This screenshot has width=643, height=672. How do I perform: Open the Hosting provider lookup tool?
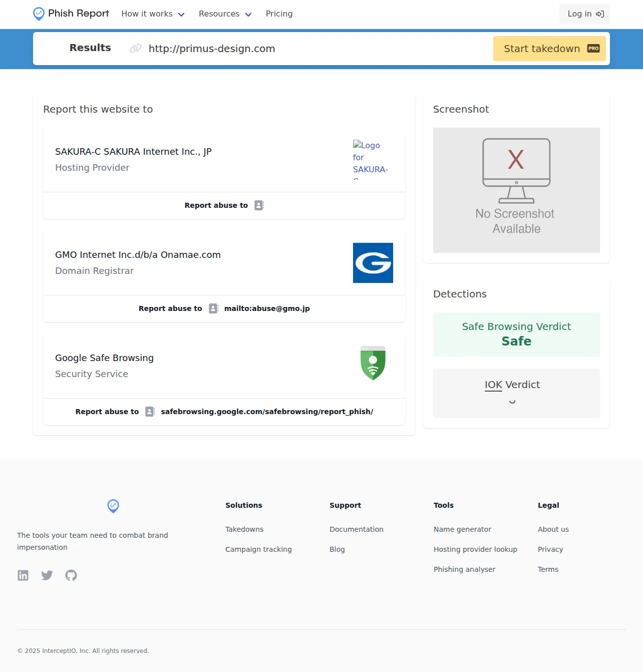coord(475,549)
